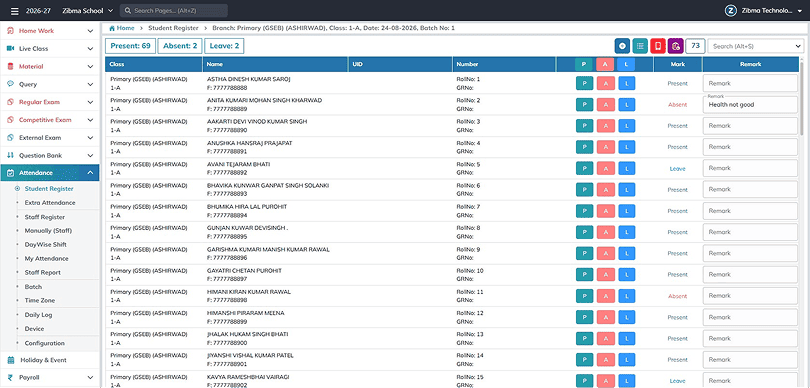Expand the Live Class chevron
Image resolution: width=810 pixels, height=388 pixels.
[x=90, y=49]
